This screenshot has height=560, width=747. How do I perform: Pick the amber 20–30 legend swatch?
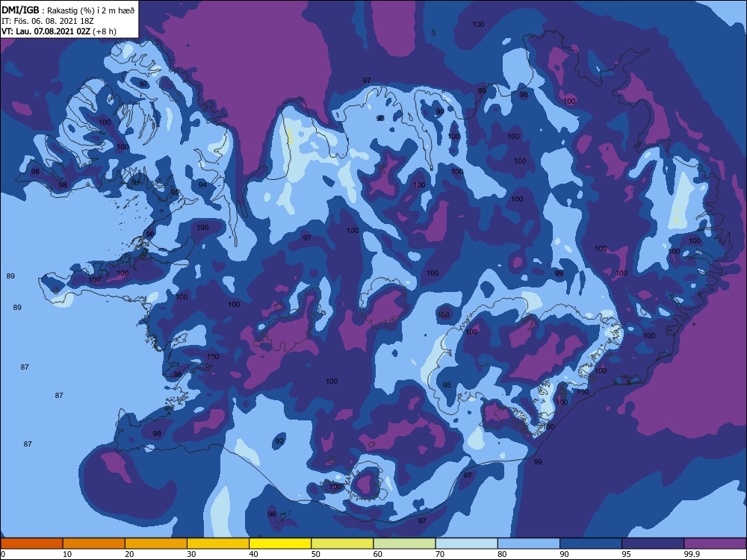click(x=156, y=544)
